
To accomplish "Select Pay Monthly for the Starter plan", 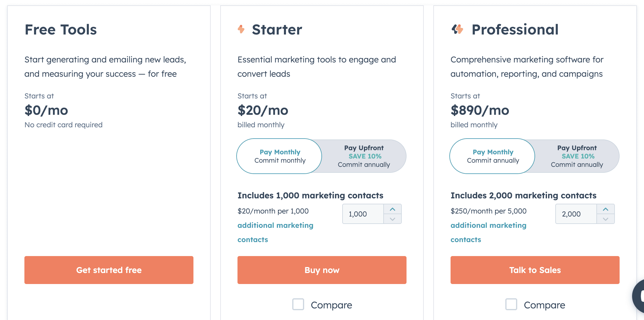I will coord(279,156).
